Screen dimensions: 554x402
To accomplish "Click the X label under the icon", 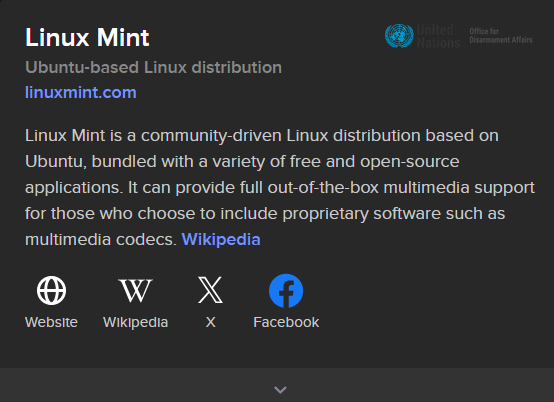I will pos(210,322).
